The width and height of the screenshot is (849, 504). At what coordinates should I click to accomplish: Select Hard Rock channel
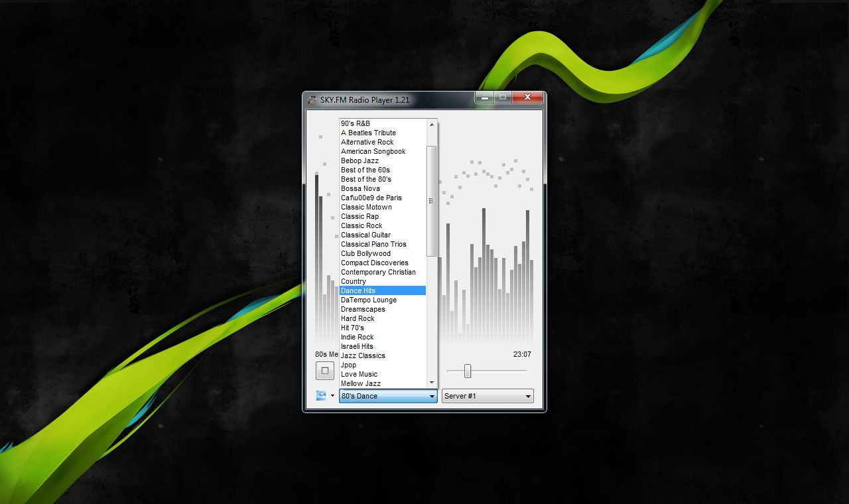[x=382, y=318]
